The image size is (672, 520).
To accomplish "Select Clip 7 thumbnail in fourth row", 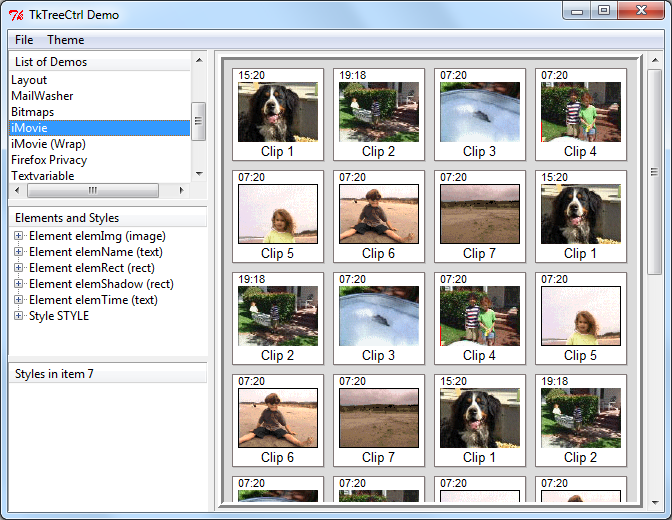I will (x=379, y=418).
